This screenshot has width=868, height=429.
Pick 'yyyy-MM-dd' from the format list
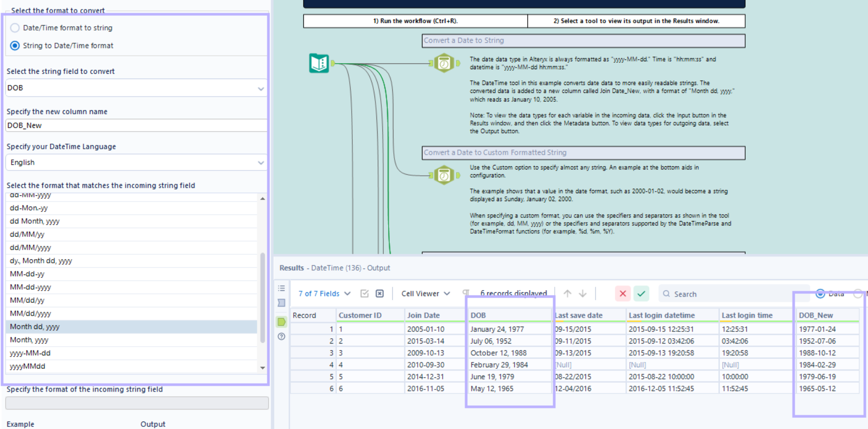(x=30, y=353)
